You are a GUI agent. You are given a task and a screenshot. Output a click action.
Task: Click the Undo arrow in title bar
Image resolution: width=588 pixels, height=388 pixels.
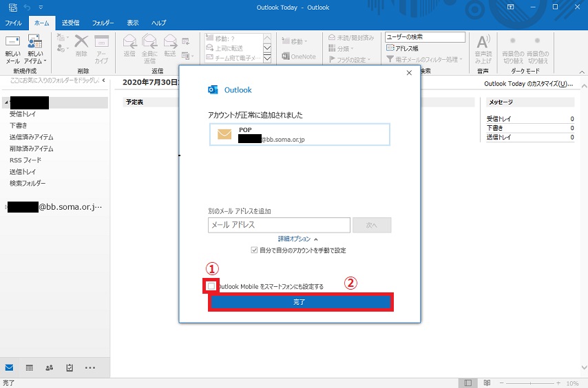click(27, 7)
